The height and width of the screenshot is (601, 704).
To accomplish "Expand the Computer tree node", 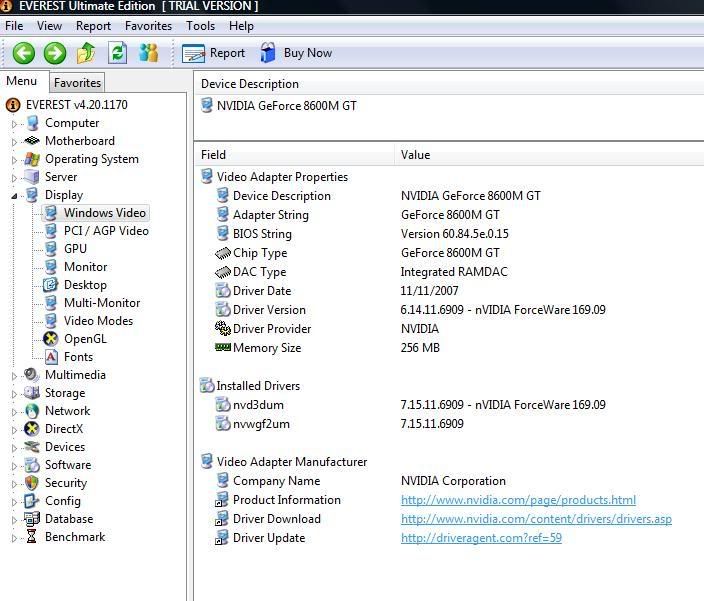I will [14, 124].
